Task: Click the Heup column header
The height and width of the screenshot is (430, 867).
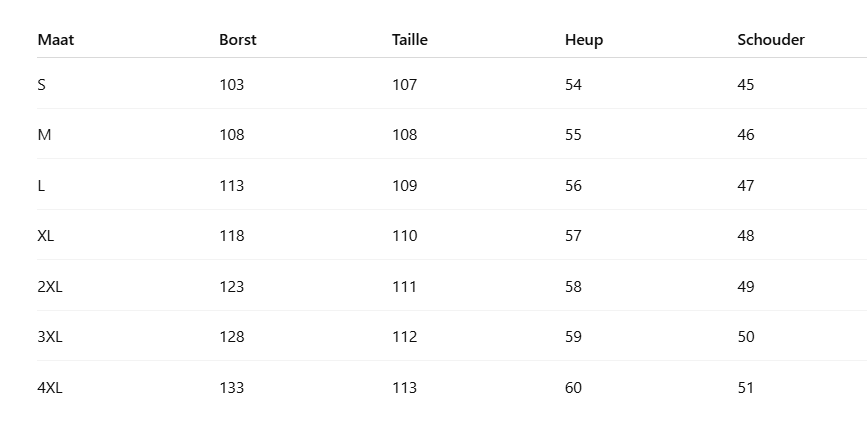Action: click(x=584, y=40)
